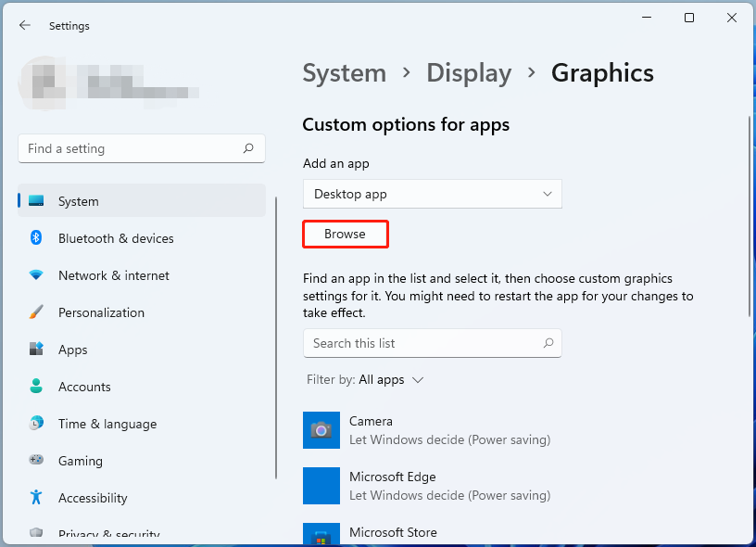Click the Network & internet wifi icon

[x=36, y=275]
